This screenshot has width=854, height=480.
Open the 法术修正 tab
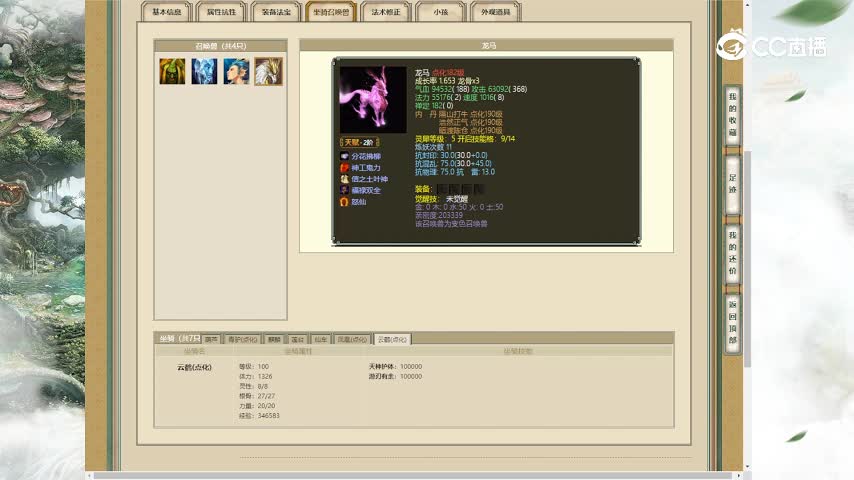(x=386, y=11)
